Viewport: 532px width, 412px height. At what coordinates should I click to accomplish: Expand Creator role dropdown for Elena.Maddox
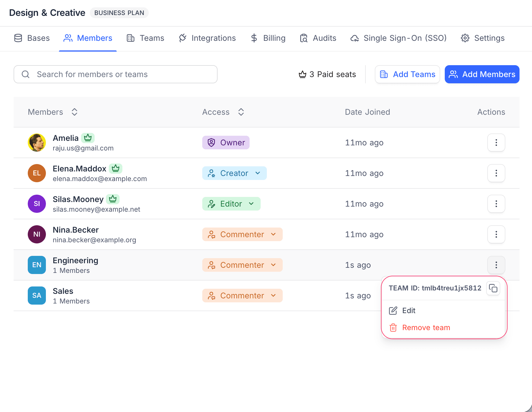[x=234, y=173]
